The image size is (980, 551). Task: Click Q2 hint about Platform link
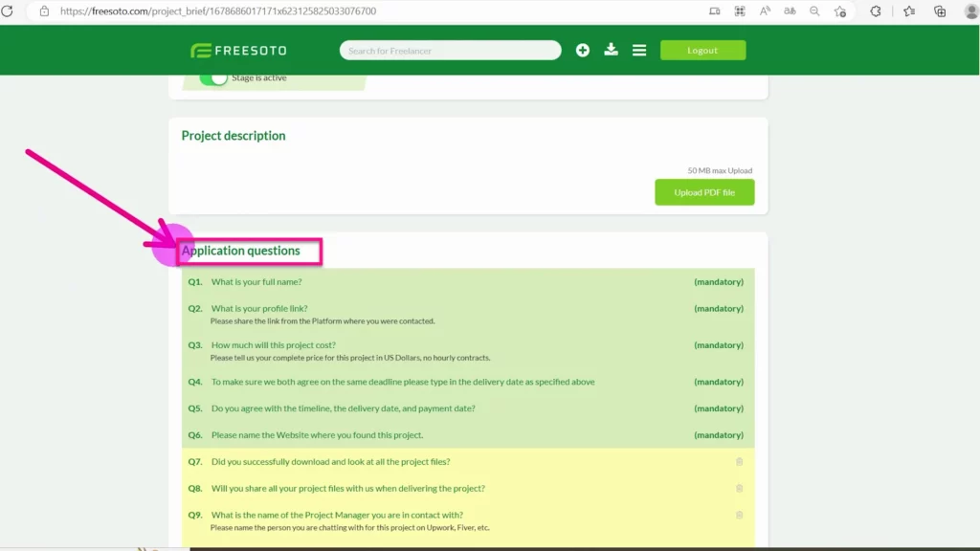pos(323,321)
